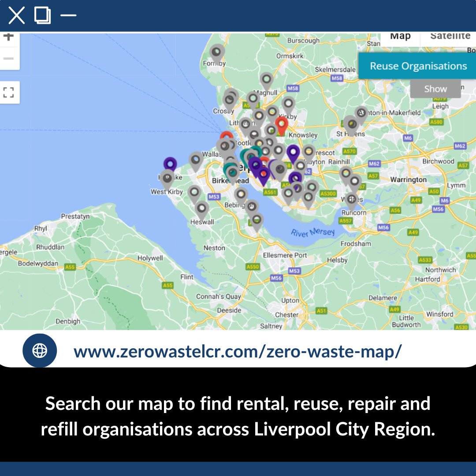Image resolution: width=476 pixels, height=476 pixels.
Task: Click the Ormskirk map label
Action: click(x=290, y=56)
